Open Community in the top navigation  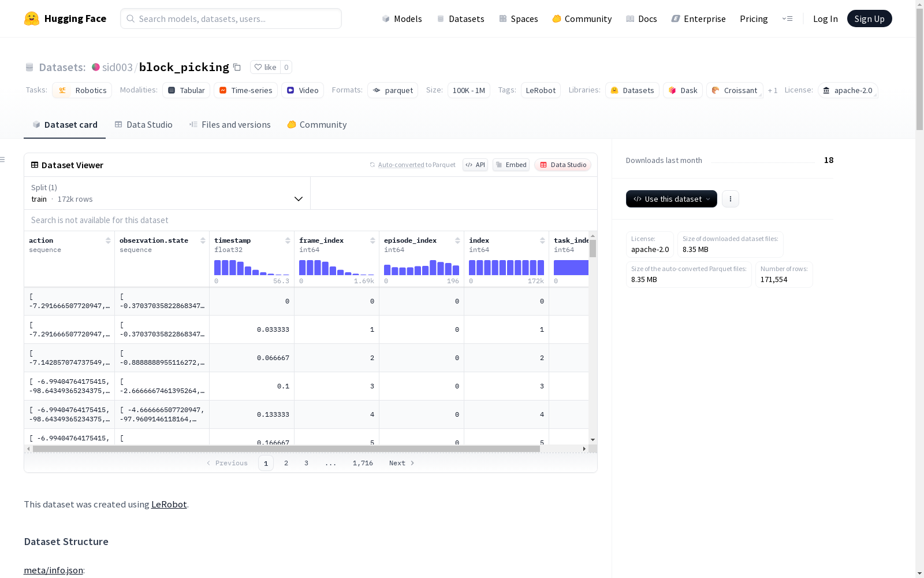click(582, 18)
